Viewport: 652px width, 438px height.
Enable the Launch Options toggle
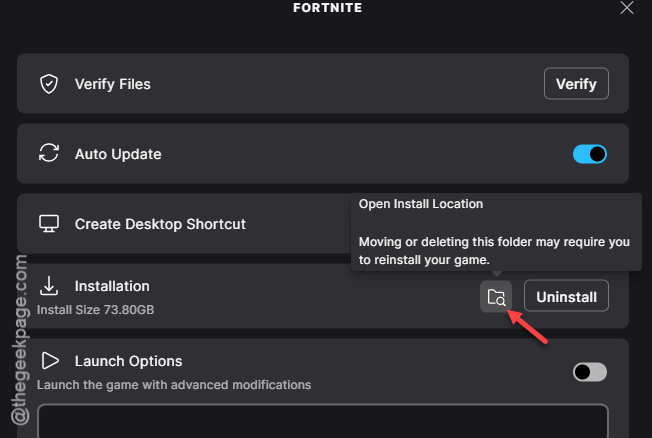coord(590,372)
